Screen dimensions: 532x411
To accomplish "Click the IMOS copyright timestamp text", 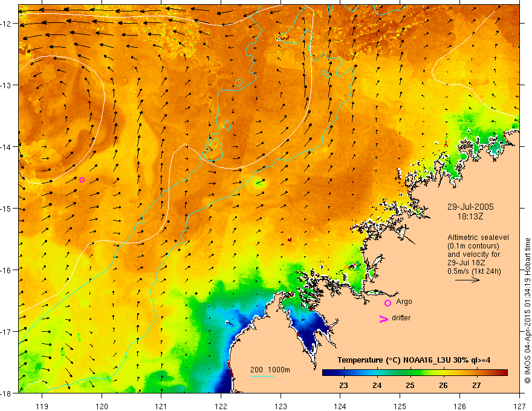I will pos(527,311).
